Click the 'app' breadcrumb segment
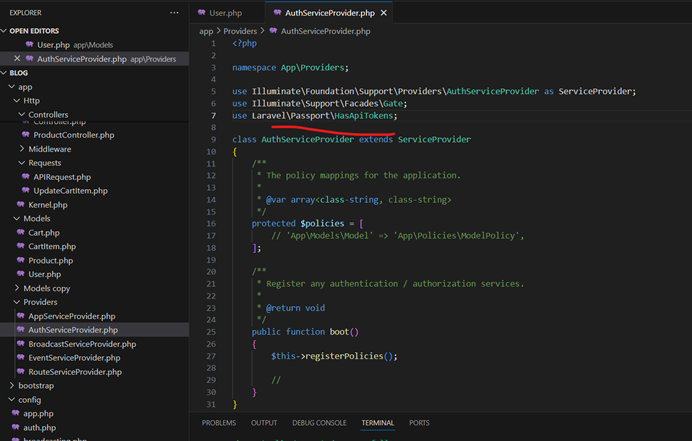This screenshot has width=692, height=441. (x=206, y=31)
